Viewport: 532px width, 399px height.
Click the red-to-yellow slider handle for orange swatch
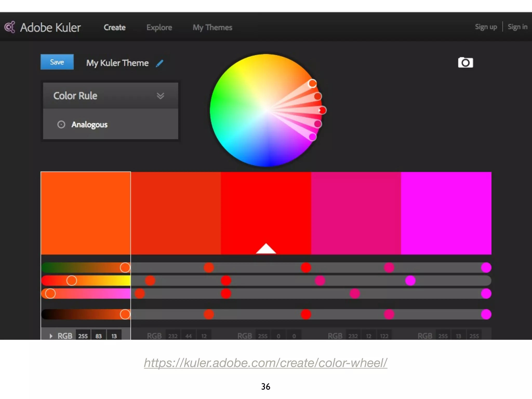pos(71,281)
